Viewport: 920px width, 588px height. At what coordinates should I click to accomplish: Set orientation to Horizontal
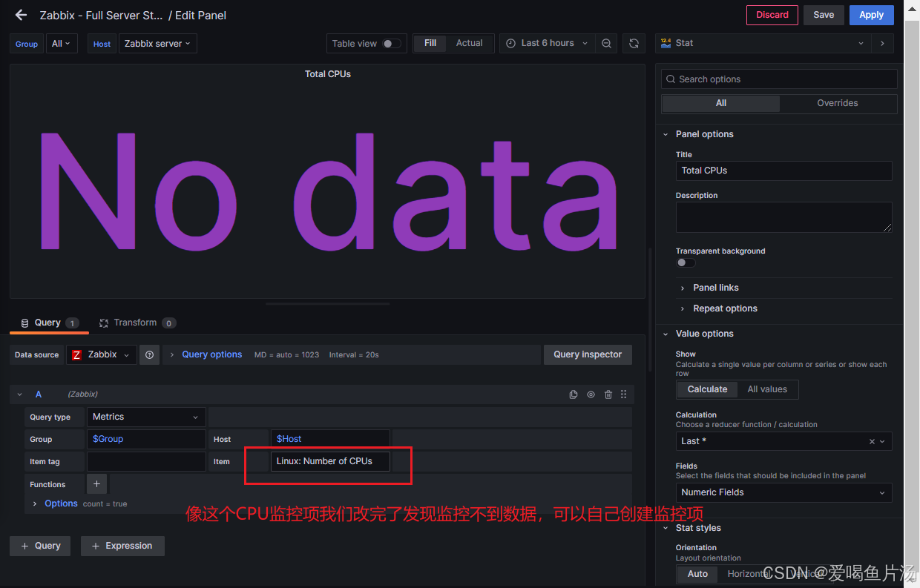[x=749, y=574]
